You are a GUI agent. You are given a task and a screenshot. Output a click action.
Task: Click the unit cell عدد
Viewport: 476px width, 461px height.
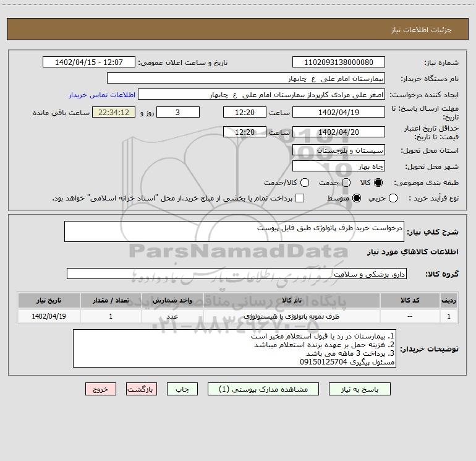(x=172, y=317)
